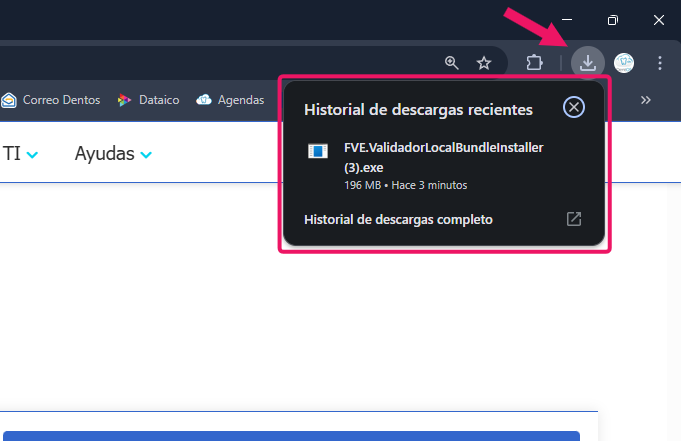Show more bookmarks with the double chevron

click(646, 100)
